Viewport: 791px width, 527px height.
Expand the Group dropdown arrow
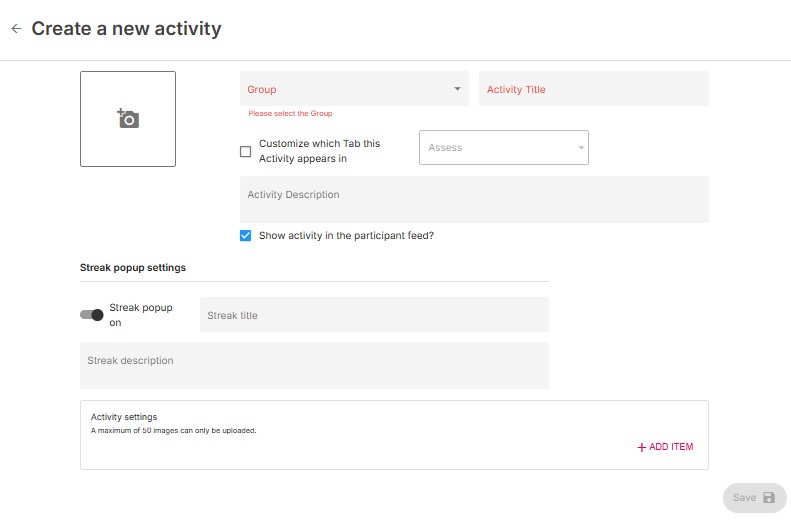(458, 89)
